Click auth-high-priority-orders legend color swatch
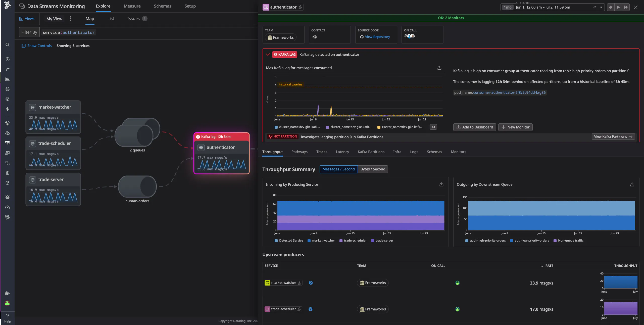 (467, 241)
